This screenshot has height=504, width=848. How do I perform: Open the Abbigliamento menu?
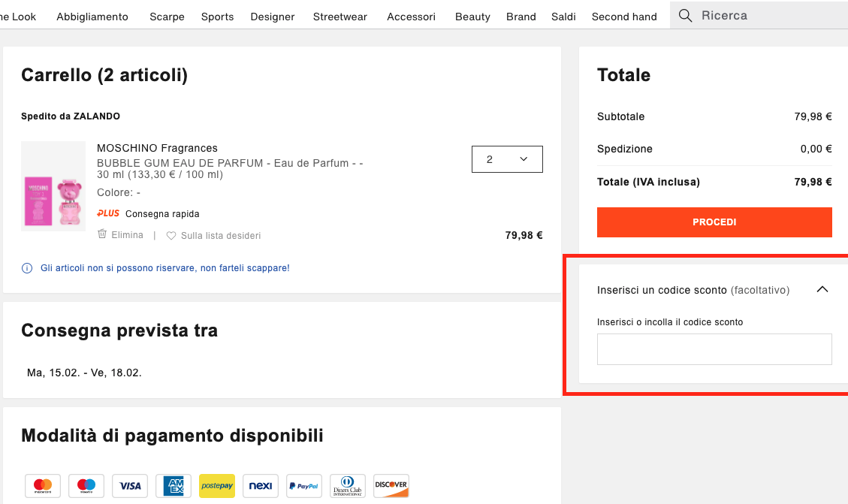click(x=92, y=17)
